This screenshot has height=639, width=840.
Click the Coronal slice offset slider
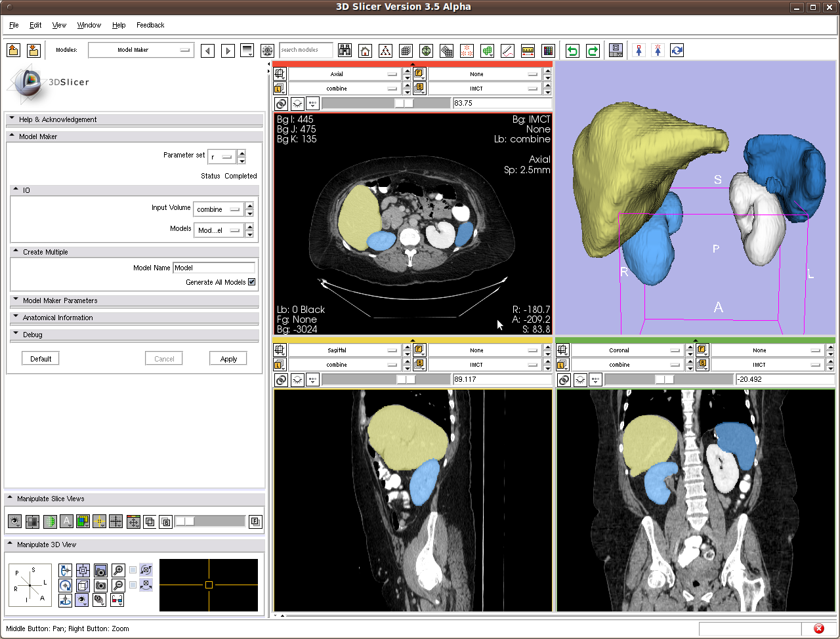(664, 380)
